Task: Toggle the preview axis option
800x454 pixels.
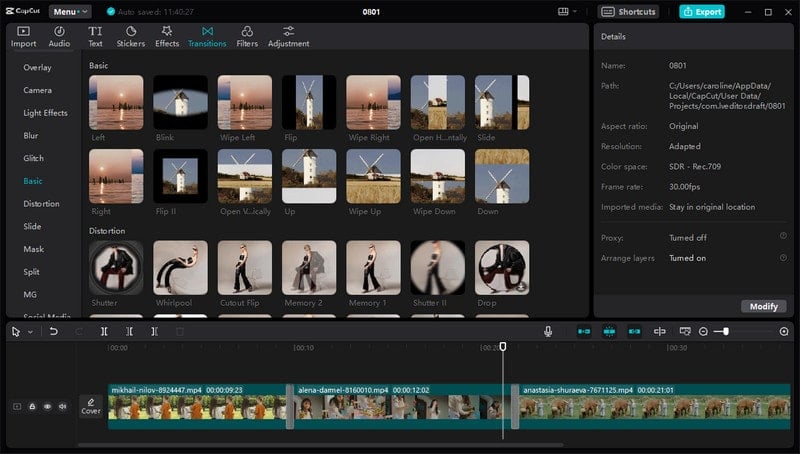Action: click(660, 332)
